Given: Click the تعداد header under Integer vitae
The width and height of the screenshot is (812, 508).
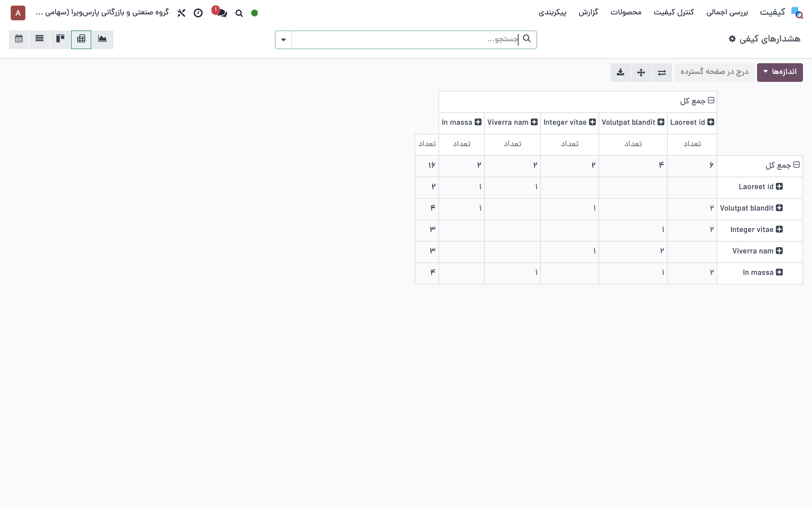Looking at the screenshot, I should (x=569, y=144).
